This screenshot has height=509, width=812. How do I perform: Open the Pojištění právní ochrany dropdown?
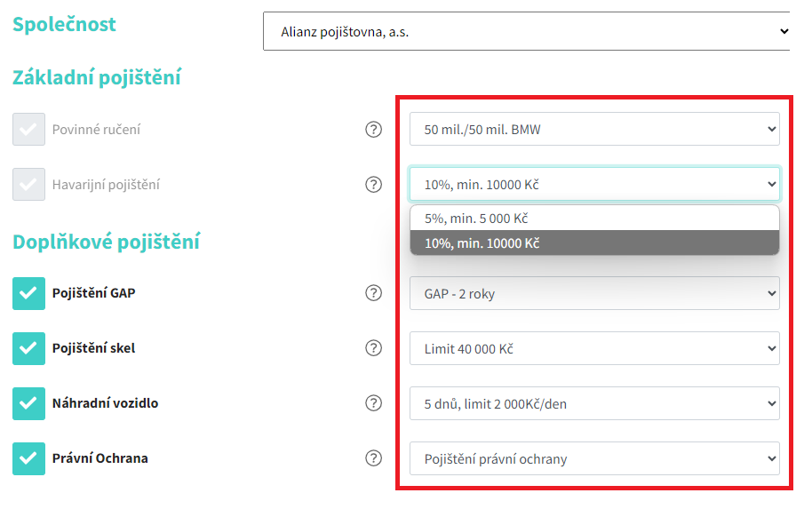pyautogui.click(x=593, y=458)
